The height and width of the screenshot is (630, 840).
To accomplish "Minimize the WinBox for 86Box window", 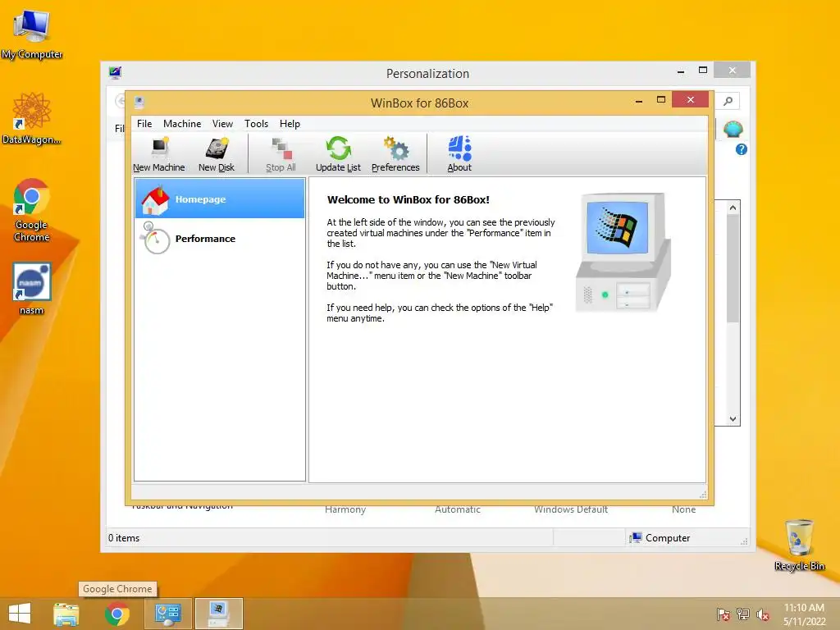I will (x=638, y=101).
